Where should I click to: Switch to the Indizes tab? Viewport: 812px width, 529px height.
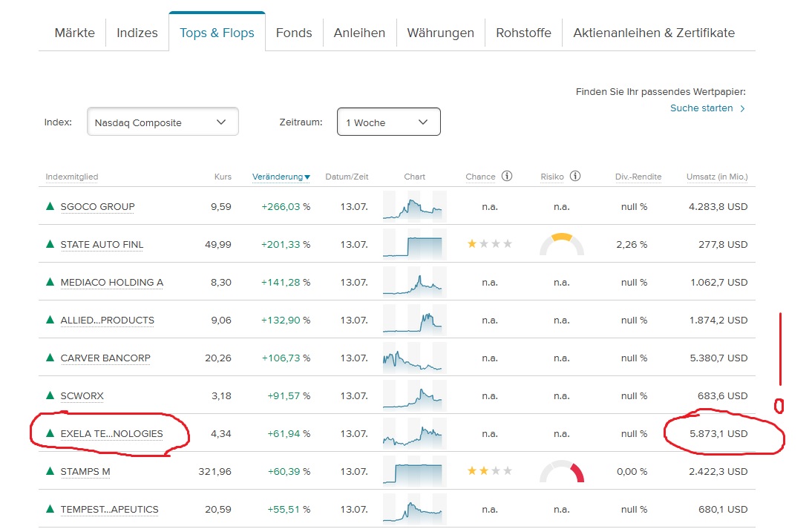pos(137,33)
